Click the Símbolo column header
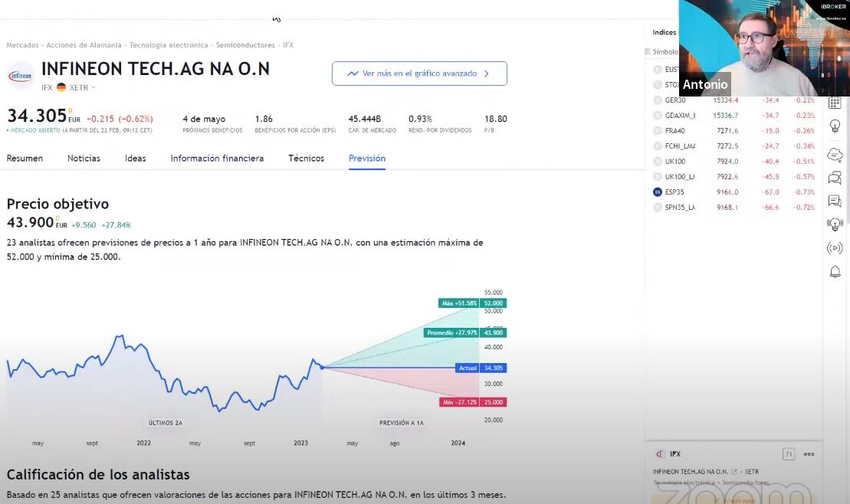850x504 pixels. [x=664, y=52]
